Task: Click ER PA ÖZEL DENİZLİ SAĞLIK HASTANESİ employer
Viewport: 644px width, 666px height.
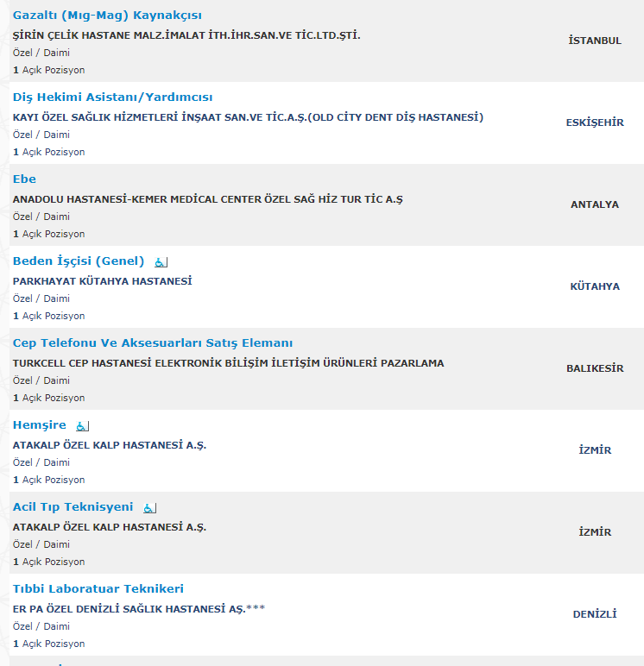Action: (x=138, y=609)
